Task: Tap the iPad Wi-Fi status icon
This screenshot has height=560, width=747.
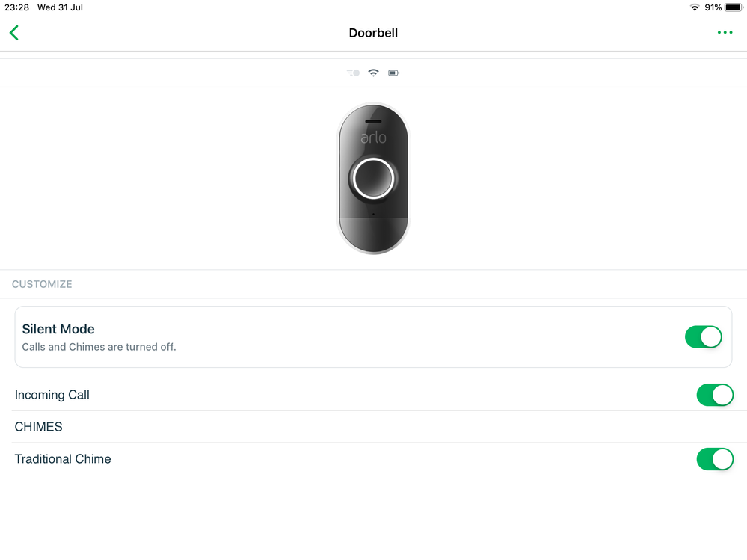Action: pos(695,7)
